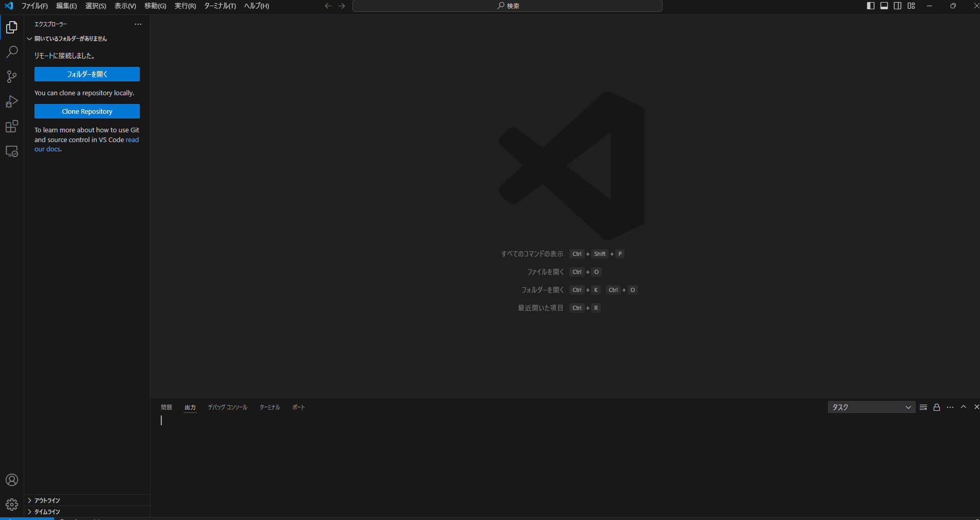
Task: Clear the output panel contents
Action: tap(923, 407)
